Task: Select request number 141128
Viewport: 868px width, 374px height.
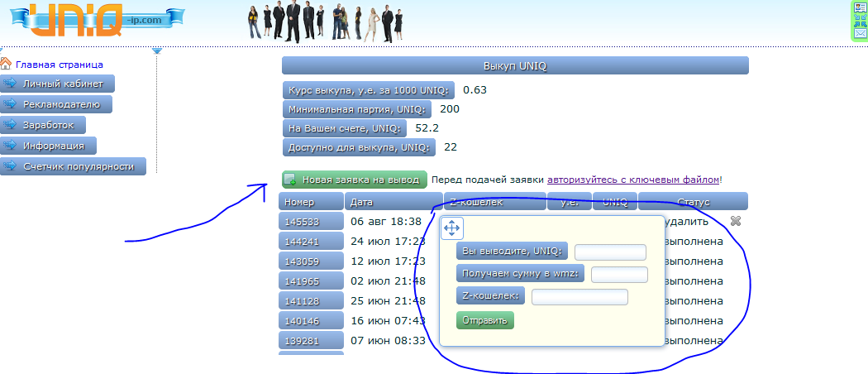Action: [x=311, y=301]
